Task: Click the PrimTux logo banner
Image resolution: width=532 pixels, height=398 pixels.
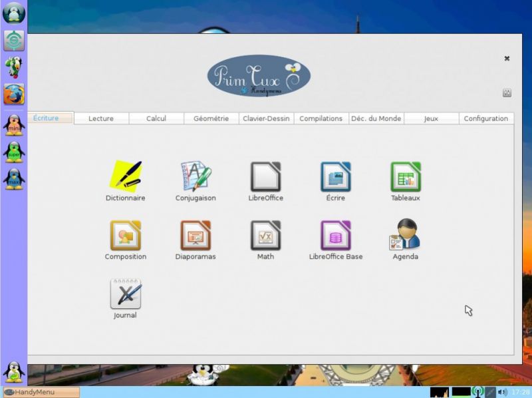Action: pos(259,76)
